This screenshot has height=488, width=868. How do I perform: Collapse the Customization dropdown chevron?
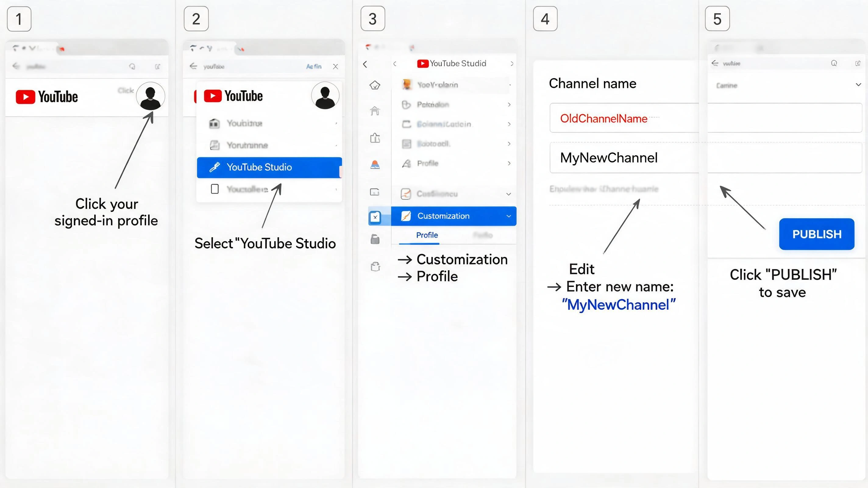point(508,216)
